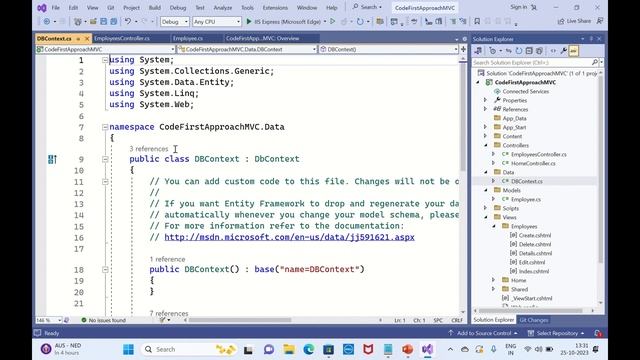Viewport: 640px width, 360px height.
Task: Click the Visual Studio taskbar icon
Action: [x=427, y=349]
